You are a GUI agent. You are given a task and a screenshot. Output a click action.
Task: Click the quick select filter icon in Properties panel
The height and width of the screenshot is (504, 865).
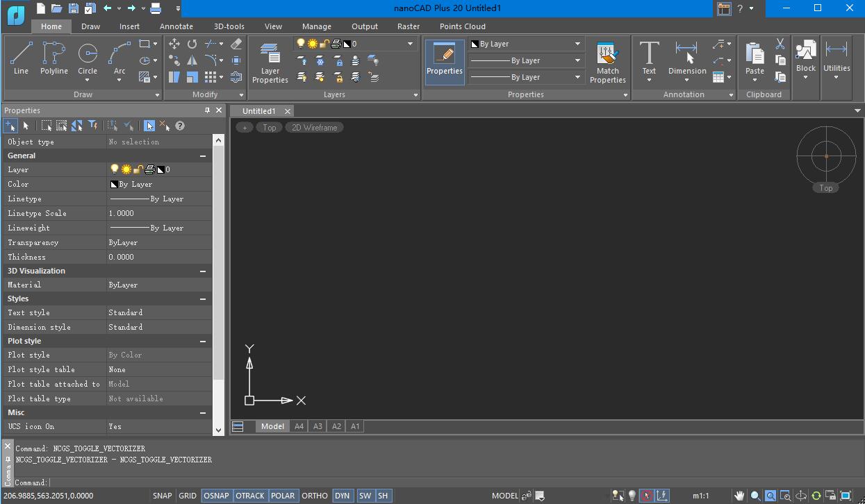click(92, 126)
